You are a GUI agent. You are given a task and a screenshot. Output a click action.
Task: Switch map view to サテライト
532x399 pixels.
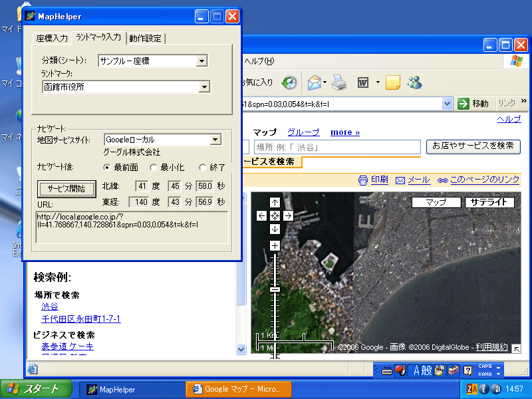coord(489,203)
